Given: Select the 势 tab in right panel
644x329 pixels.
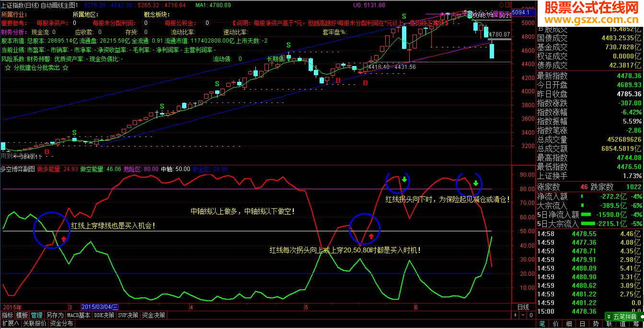Looking at the screenshot, I should (596, 324).
